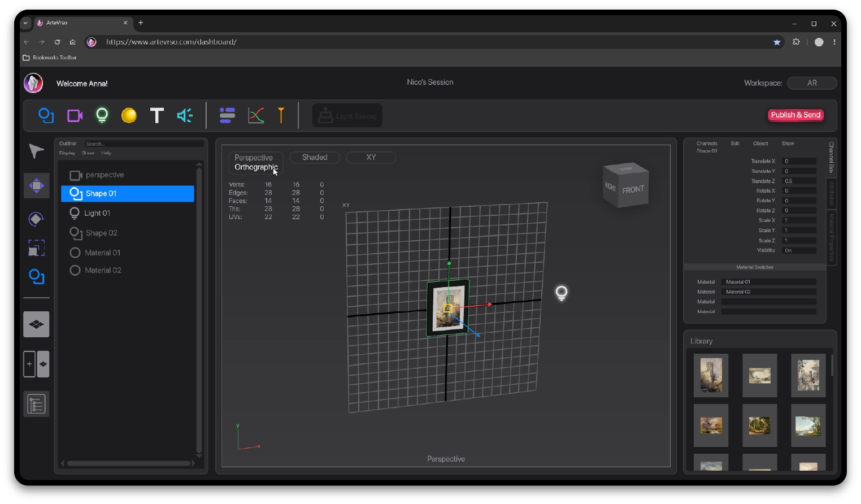Click RIGHT face of the view cube
The width and height of the screenshot is (861, 504).
click(x=611, y=187)
